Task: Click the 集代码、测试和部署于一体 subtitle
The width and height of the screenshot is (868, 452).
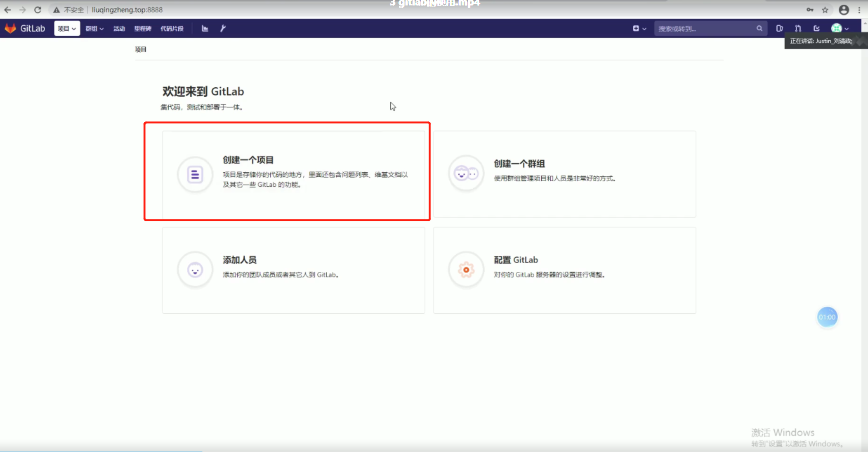Action: pyautogui.click(x=202, y=107)
